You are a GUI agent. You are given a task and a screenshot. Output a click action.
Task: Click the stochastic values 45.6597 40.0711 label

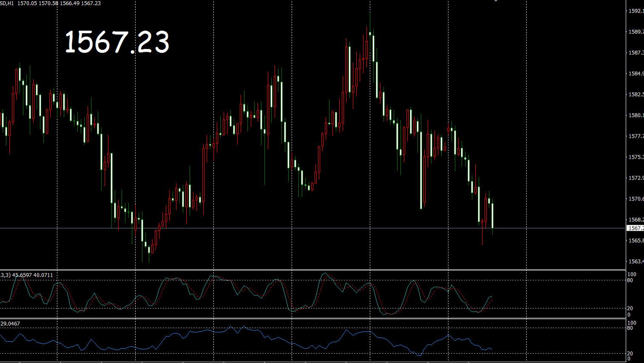point(32,275)
